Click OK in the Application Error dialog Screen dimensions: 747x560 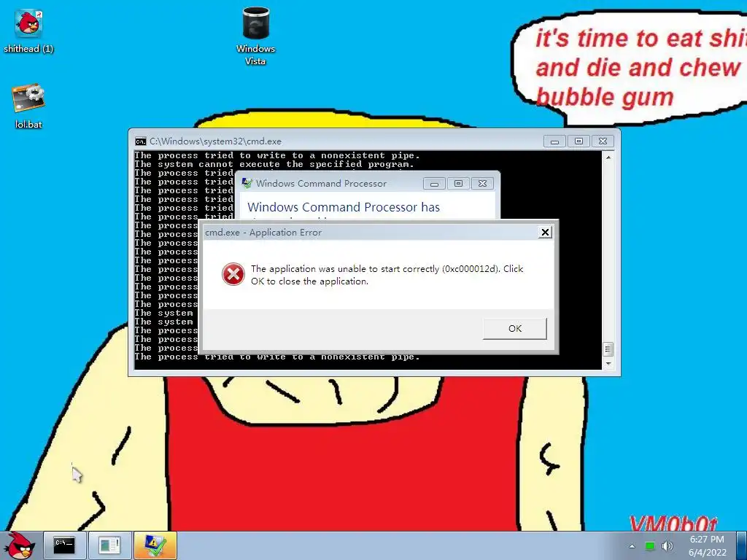point(515,329)
